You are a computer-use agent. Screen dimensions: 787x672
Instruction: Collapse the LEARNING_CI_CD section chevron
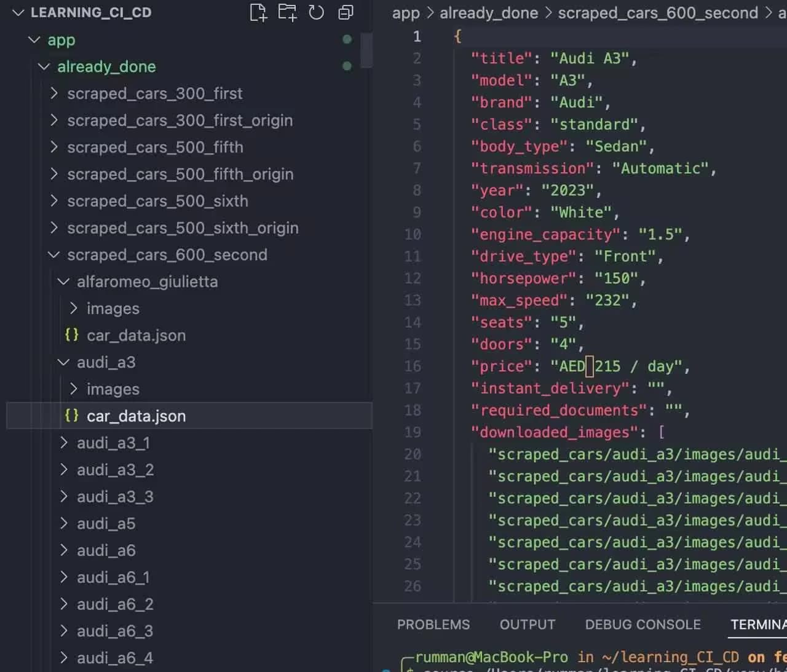pyautogui.click(x=18, y=12)
